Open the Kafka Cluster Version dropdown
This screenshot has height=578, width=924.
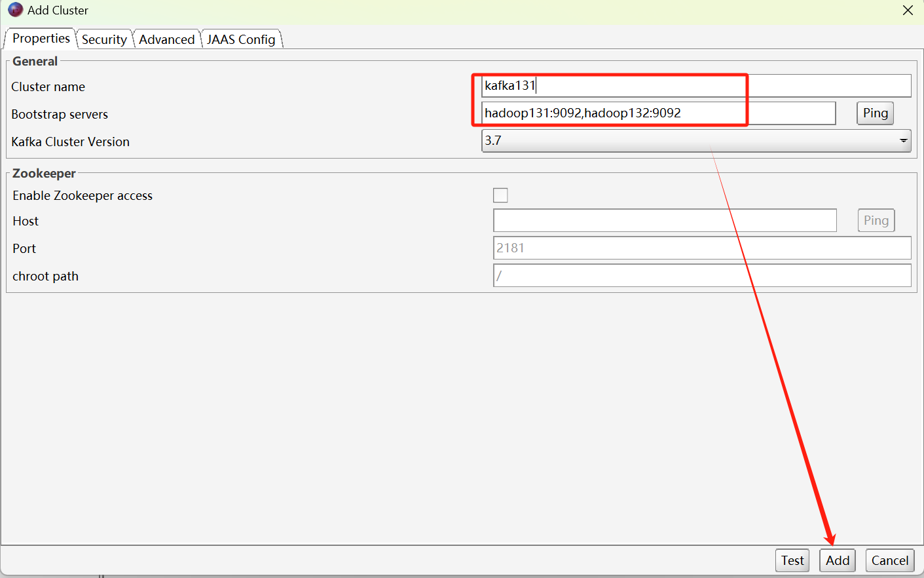(696, 141)
